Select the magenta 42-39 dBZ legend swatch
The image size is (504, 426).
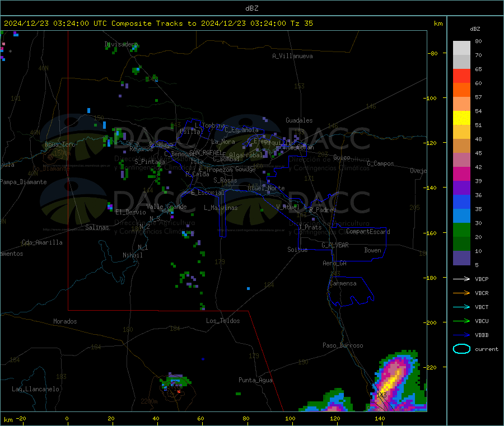461,174
